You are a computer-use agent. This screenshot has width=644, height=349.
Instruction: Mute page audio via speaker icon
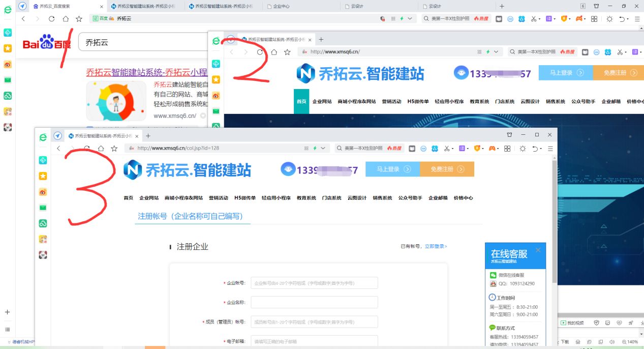(x=612, y=342)
